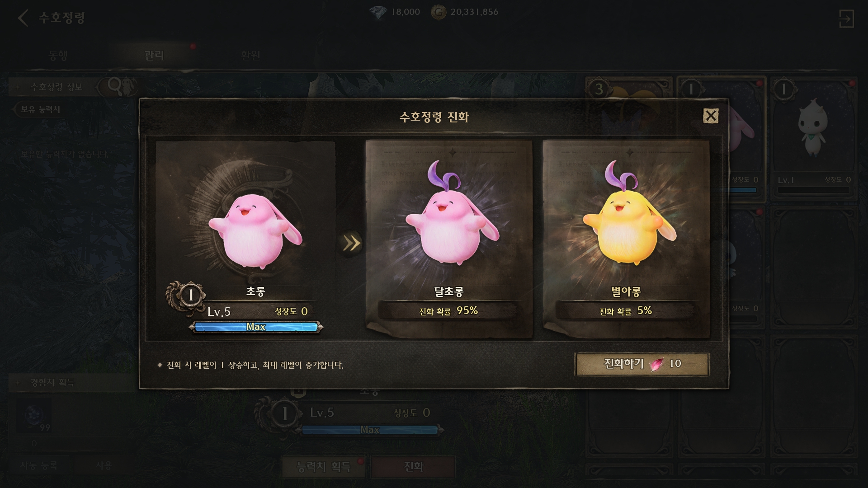Select the 달초롱 evolution result card
This screenshot has height=488, width=868.
tap(448, 239)
